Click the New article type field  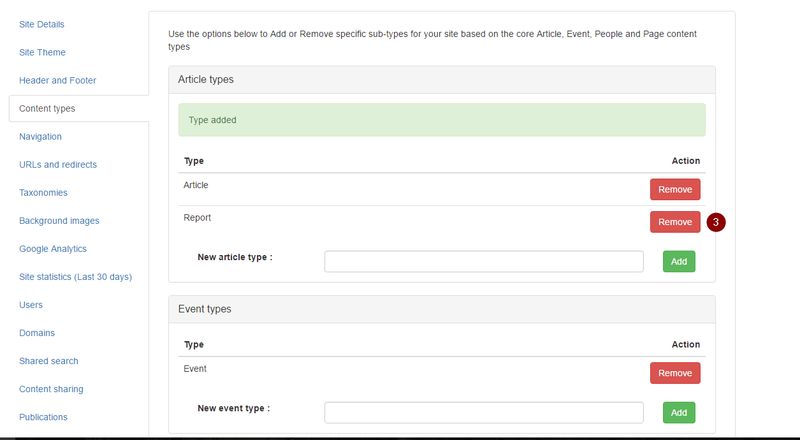pos(483,261)
